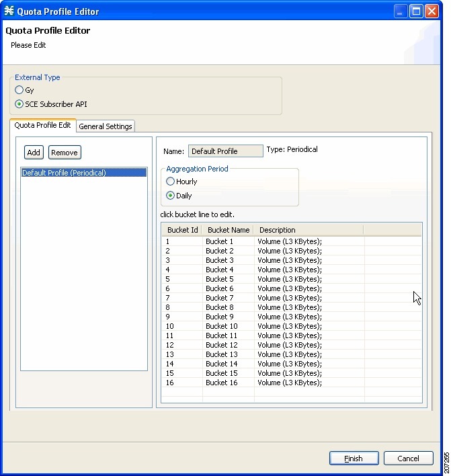
Task: Select the Bucket 7 name cell
Action: click(229, 298)
